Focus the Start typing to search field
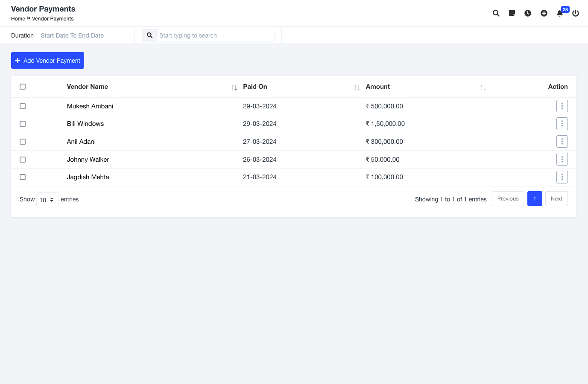Screen dimensions: 588x384 click(x=215, y=35)
